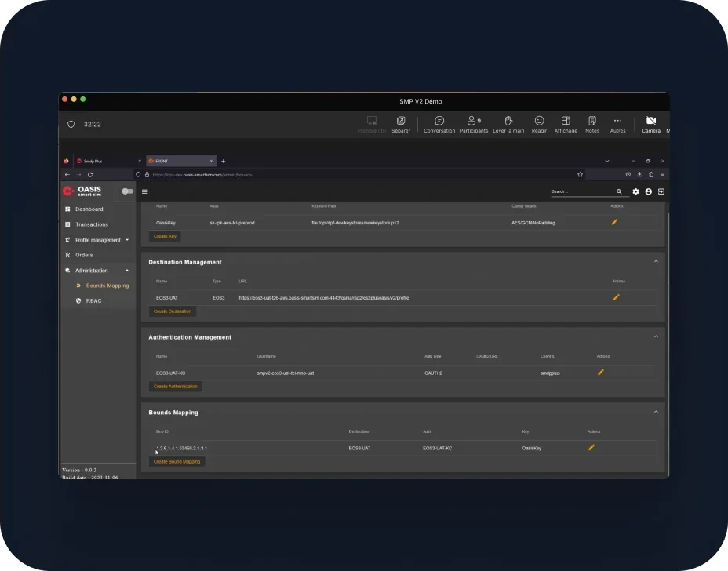Collapse the Bounds Mapping section
The image size is (728, 571).
coord(656,413)
